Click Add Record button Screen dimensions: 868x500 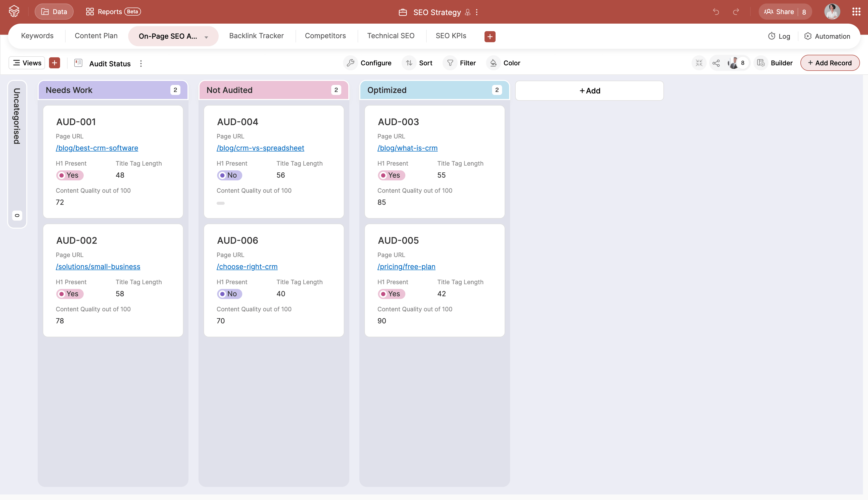[x=830, y=63]
